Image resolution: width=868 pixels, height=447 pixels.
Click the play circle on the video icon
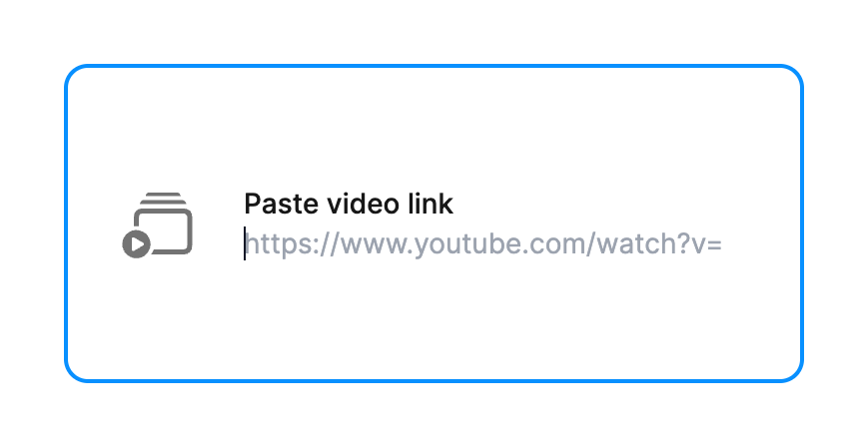[136, 244]
